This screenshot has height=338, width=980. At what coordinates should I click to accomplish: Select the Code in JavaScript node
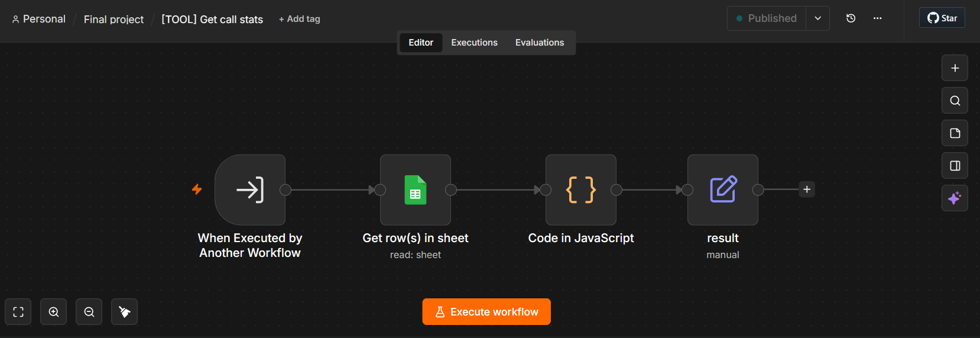[581, 190]
